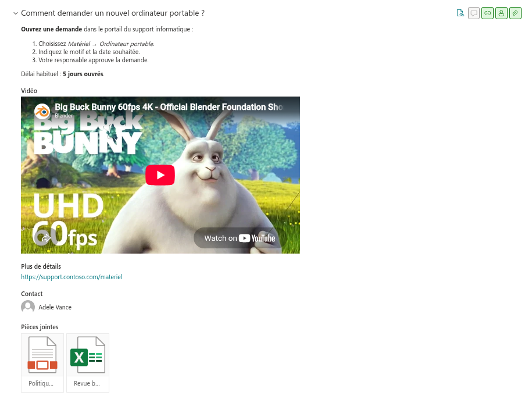Click the question title about ordinateur portable
532x399 pixels.
[113, 13]
